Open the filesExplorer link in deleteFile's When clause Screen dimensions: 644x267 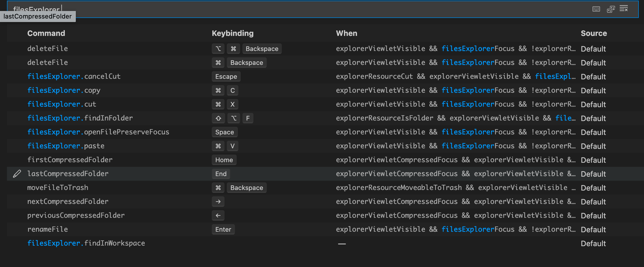(x=468, y=48)
